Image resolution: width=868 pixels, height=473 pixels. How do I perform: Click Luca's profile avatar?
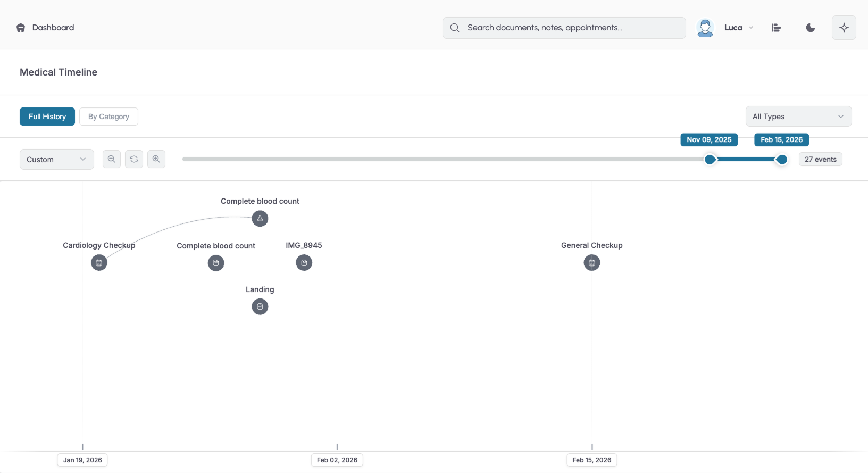point(705,28)
